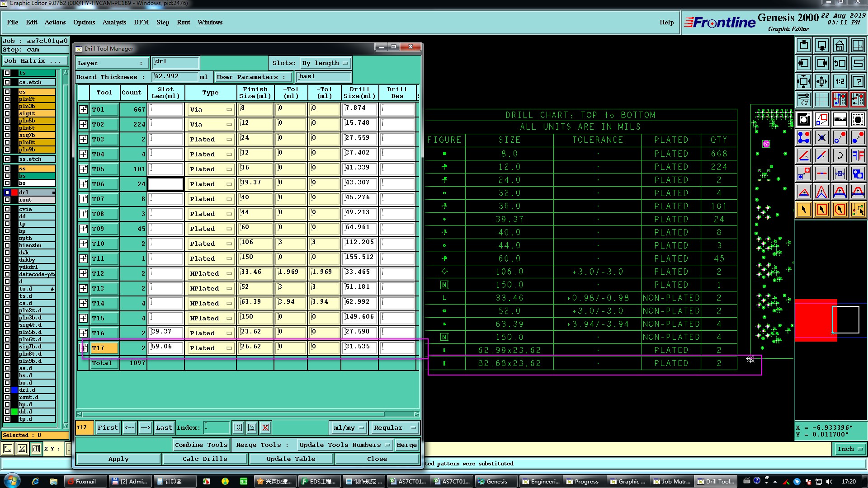The height and width of the screenshot is (488, 868).
Task: Click the mirror F flip icon
Action: click(858, 156)
